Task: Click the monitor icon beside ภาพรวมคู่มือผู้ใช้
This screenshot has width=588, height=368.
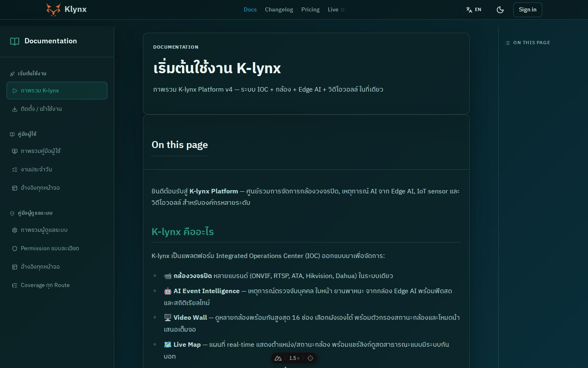Action: coord(15,151)
